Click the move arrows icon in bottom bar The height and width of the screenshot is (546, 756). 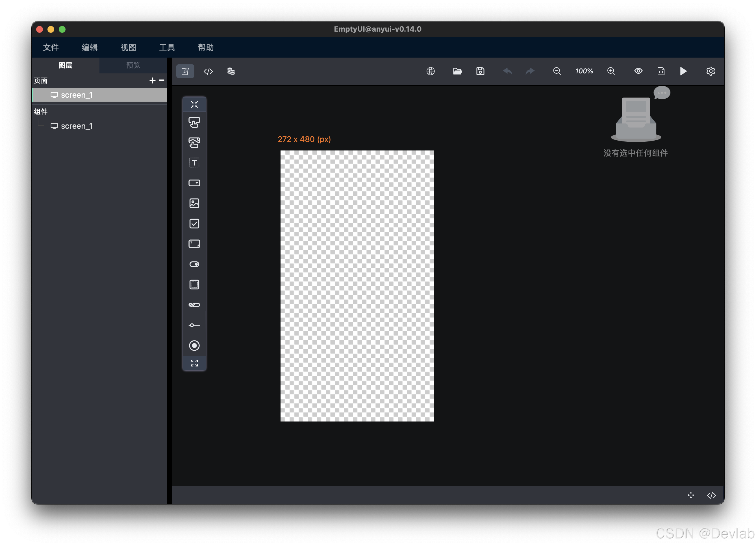691,495
